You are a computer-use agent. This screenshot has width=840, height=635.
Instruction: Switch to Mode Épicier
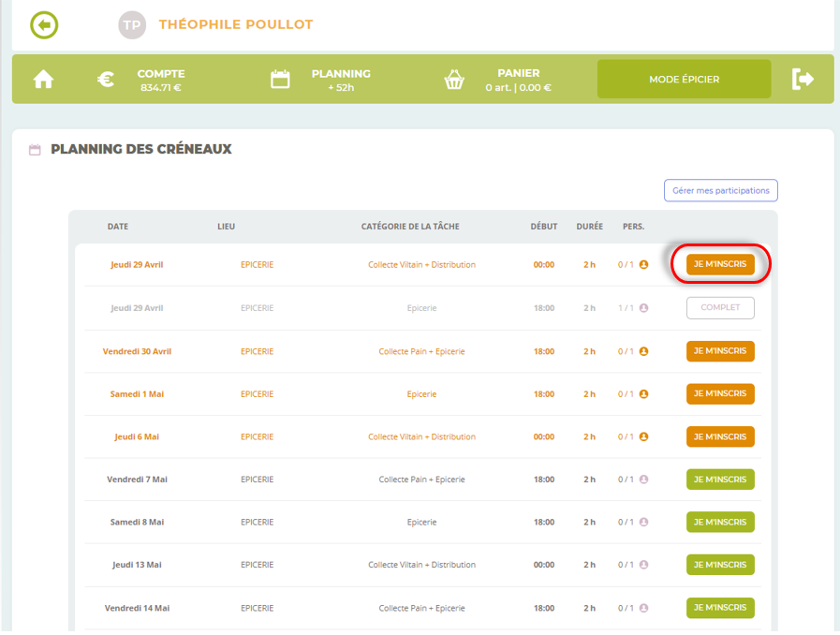(x=684, y=80)
